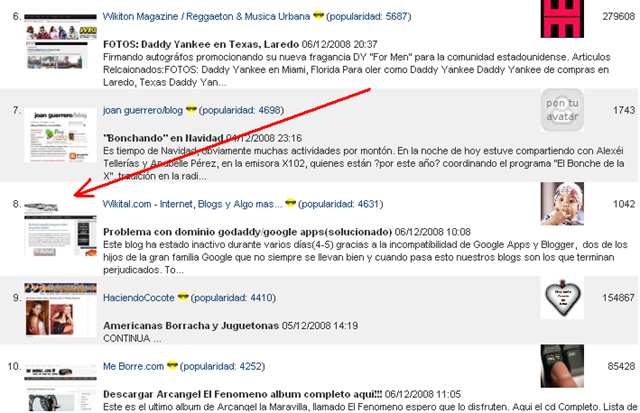Screen dimensions: 640x413
Task: Open Me Borre.com site thumbnail
Action: 60,388
